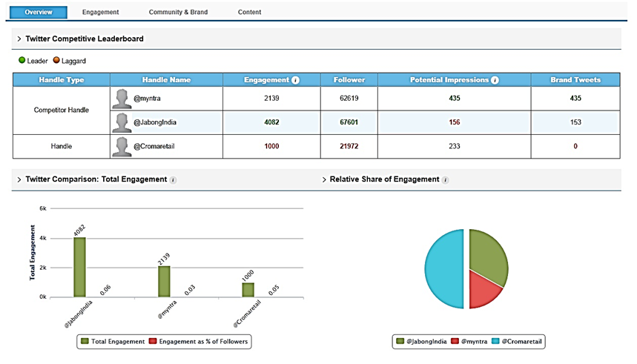Click the @JabongIndia bar labeled 4082
The image size is (637, 364).
coord(79,268)
